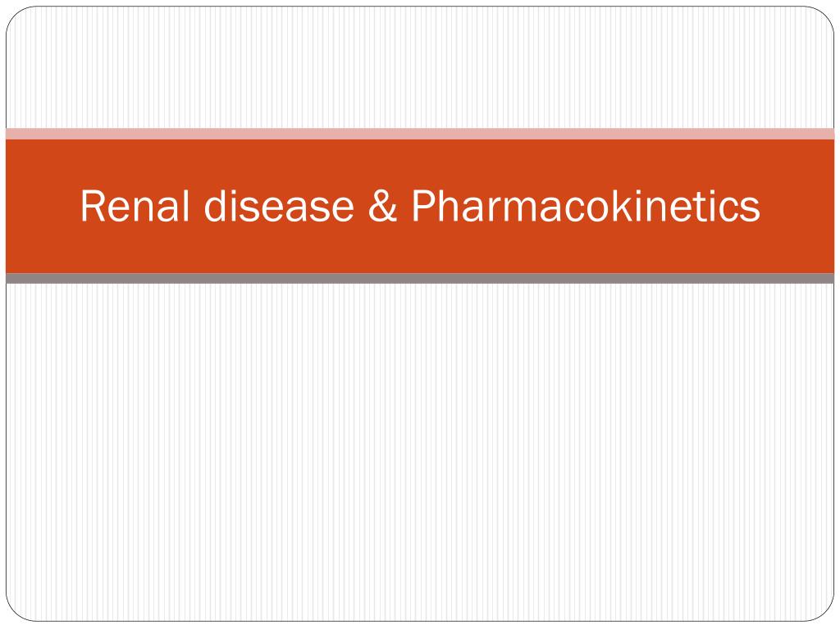Click the center of the lower blank slide area
The image size is (840, 630).
point(420,452)
